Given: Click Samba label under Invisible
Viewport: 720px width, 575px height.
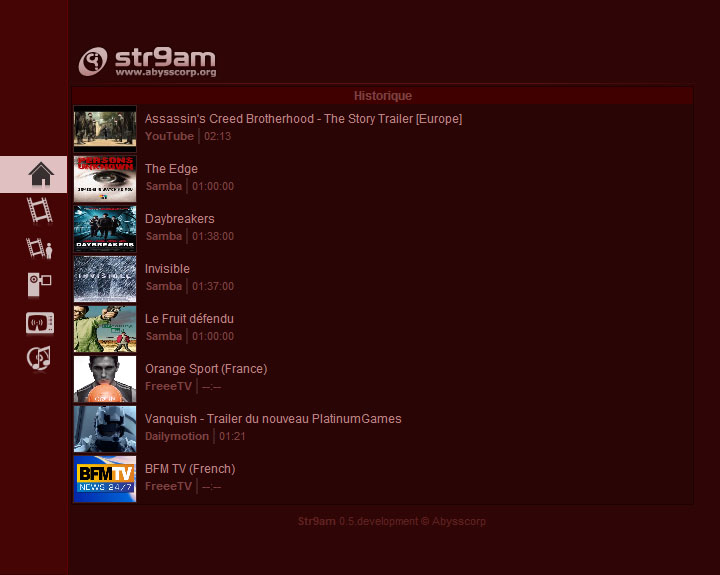Looking at the screenshot, I should click(x=164, y=287).
